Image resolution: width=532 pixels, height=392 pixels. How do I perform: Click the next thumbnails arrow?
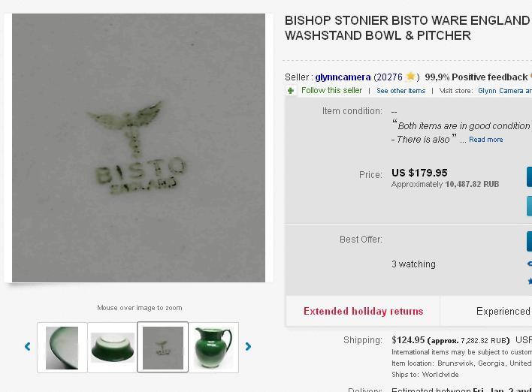[248, 346]
